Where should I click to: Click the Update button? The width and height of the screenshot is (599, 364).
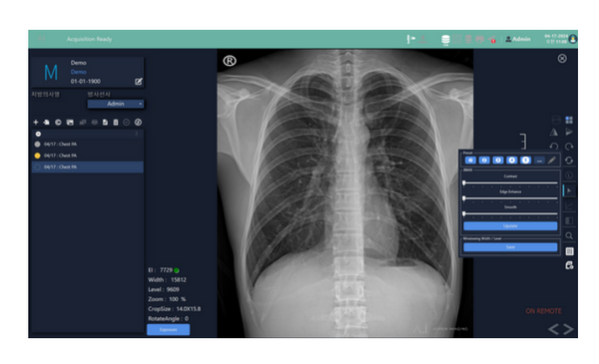(510, 225)
